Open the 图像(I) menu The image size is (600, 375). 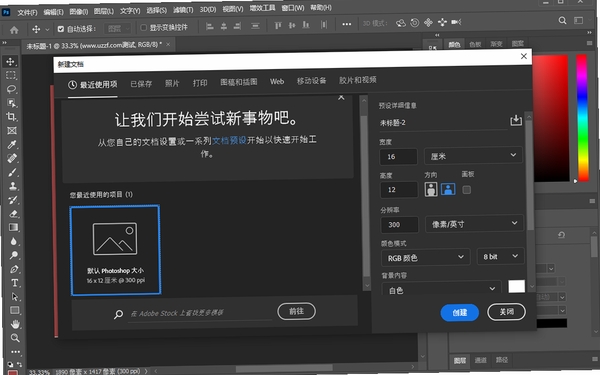(x=78, y=12)
